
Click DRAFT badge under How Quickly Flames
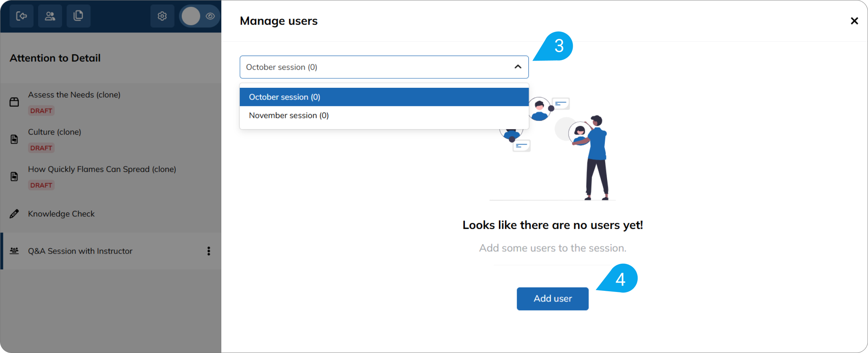click(41, 185)
